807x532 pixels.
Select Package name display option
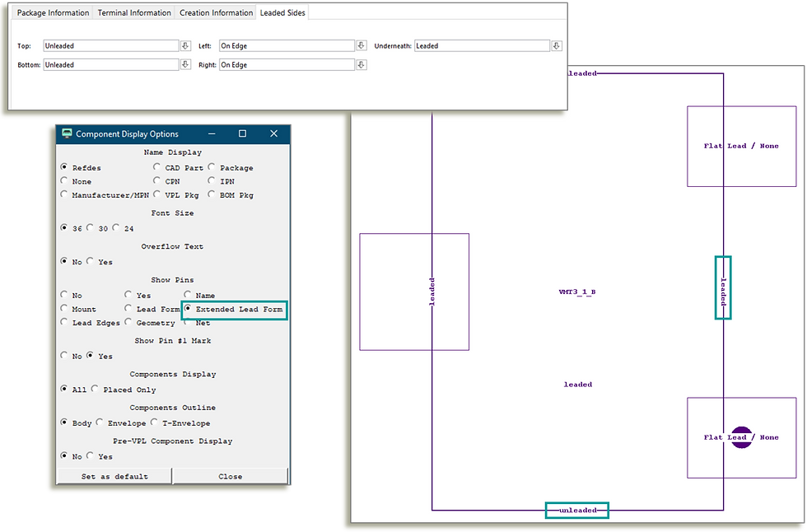click(x=212, y=167)
